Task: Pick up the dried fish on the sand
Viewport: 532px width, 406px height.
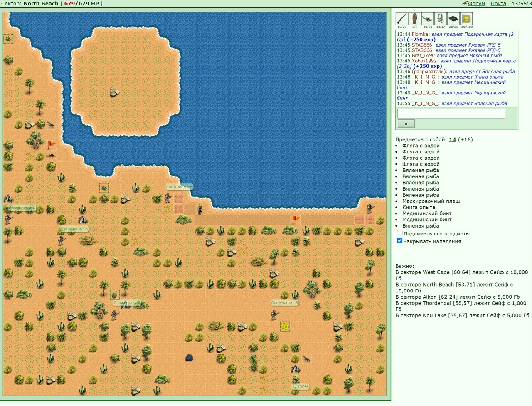Action: [51, 156]
